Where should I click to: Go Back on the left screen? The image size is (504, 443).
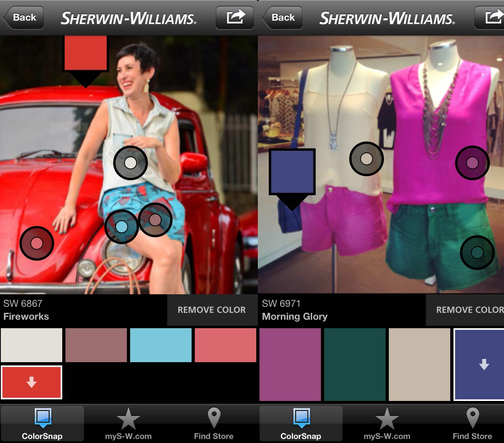[24, 17]
